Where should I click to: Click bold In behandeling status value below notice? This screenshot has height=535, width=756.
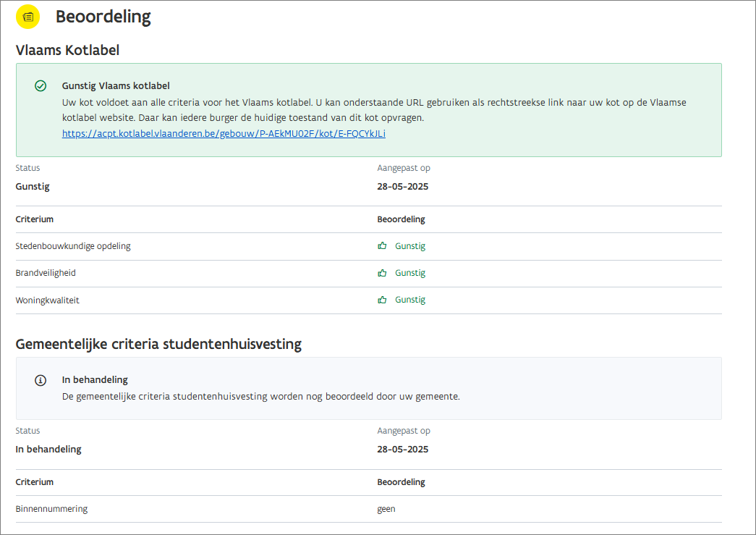click(48, 450)
